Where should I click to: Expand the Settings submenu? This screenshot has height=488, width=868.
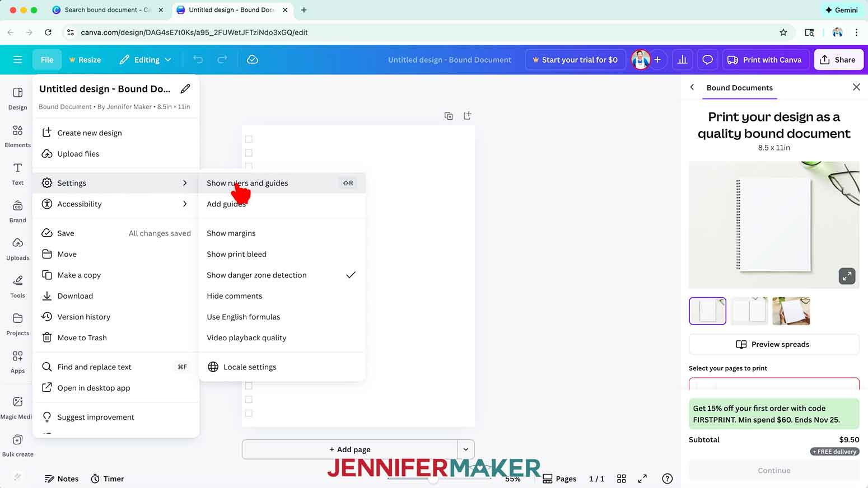click(x=116, y=183)
